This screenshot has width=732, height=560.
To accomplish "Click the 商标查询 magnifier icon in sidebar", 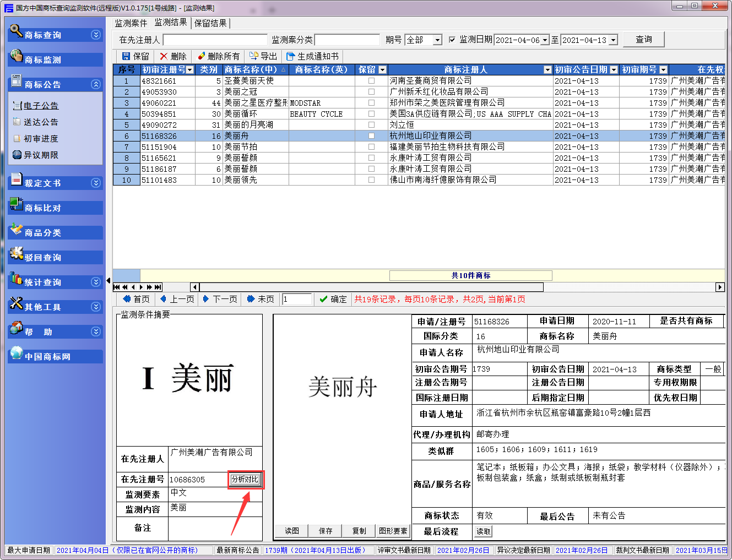I will point(16,31).
